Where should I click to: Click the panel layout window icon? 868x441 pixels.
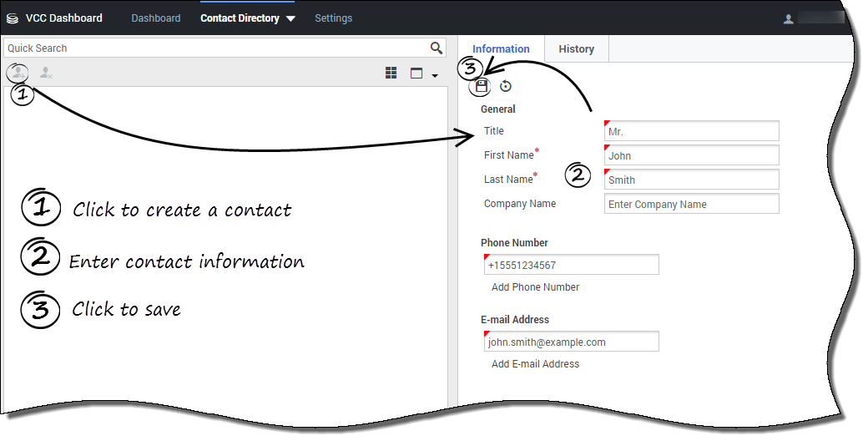click(x=416, y=73)
